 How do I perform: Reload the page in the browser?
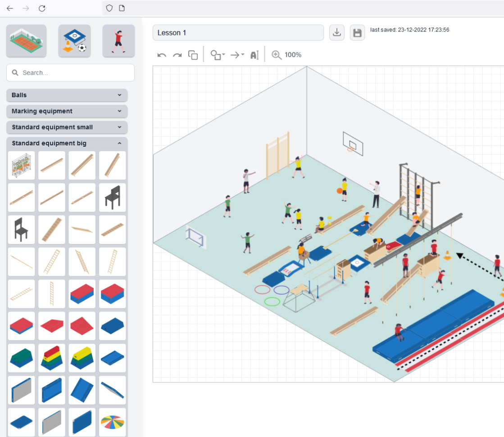coord(42,8)
